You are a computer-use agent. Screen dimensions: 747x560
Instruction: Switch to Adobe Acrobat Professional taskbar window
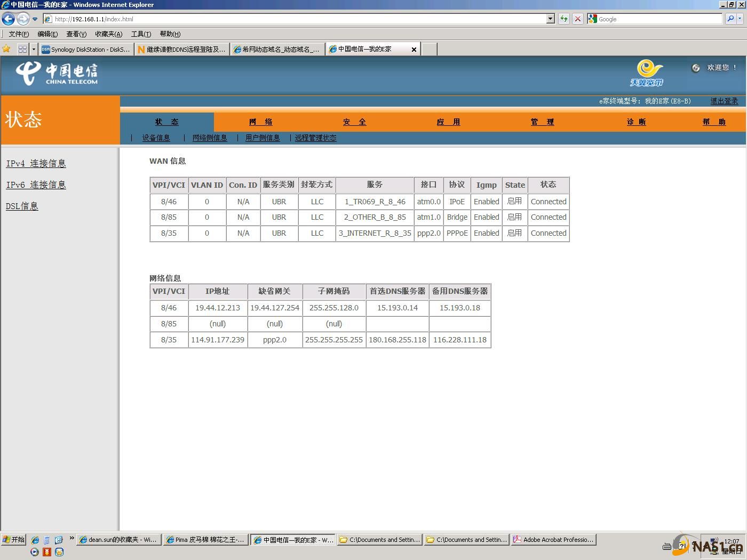pos(553,540)
